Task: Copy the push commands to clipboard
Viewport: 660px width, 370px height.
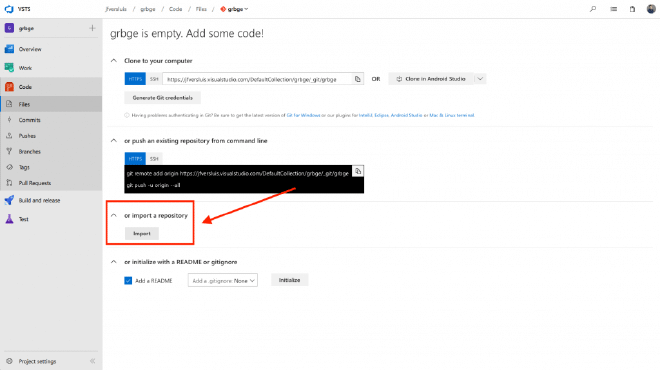Action: coord(358,171)
